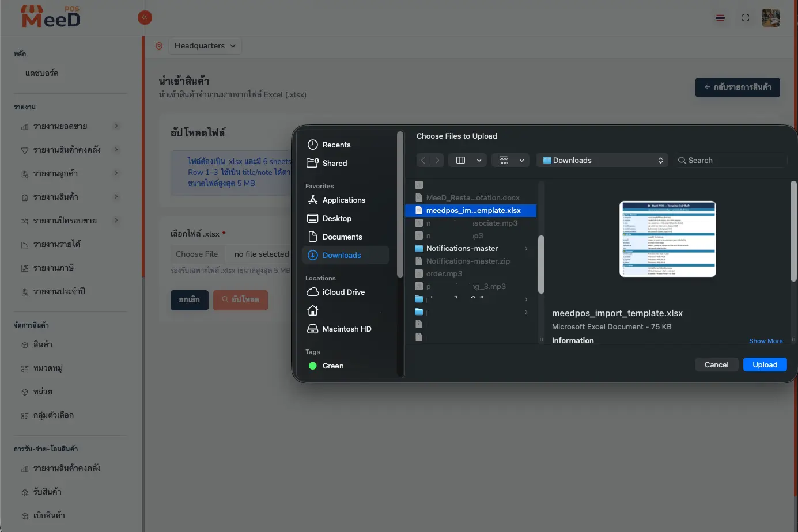
Task: Open the user profile avatar
Action: (x=771, y=18)
